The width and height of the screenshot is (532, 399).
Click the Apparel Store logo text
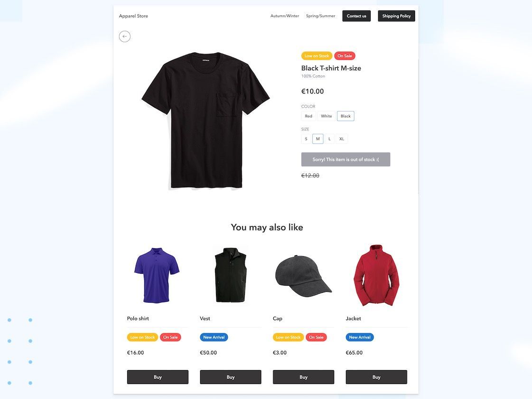coord(133,16)
